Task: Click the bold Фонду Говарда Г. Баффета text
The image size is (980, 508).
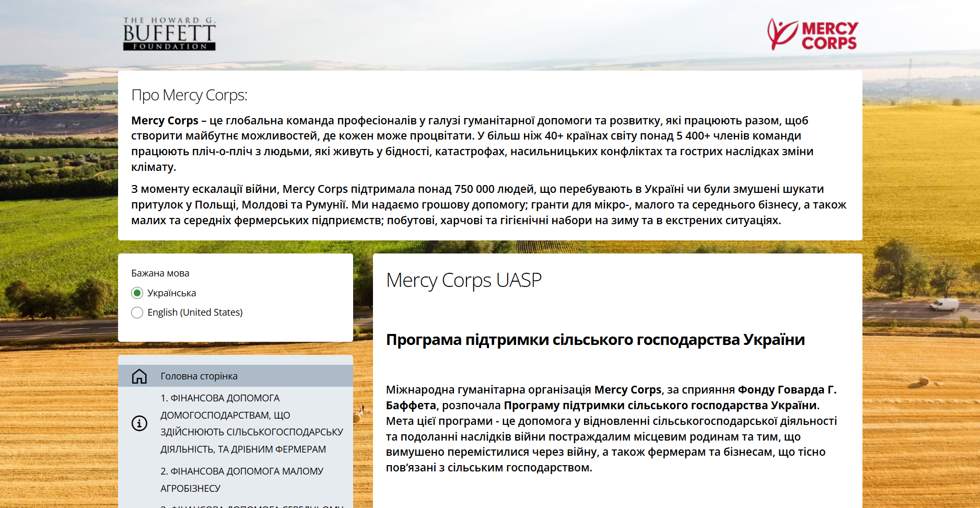Action: pyautogui.click(x=611, y=398)
